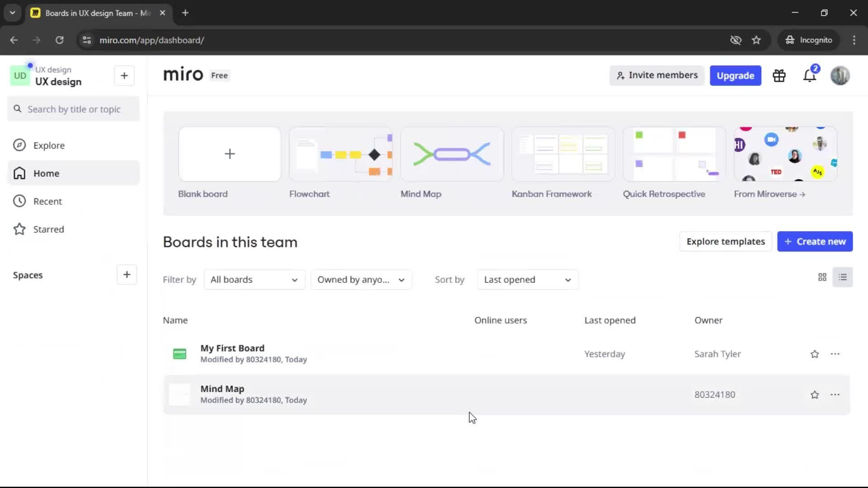The width and height of the screenshot is (868, 488).
Task: Go back in browser history
Action: click(14, 40)
